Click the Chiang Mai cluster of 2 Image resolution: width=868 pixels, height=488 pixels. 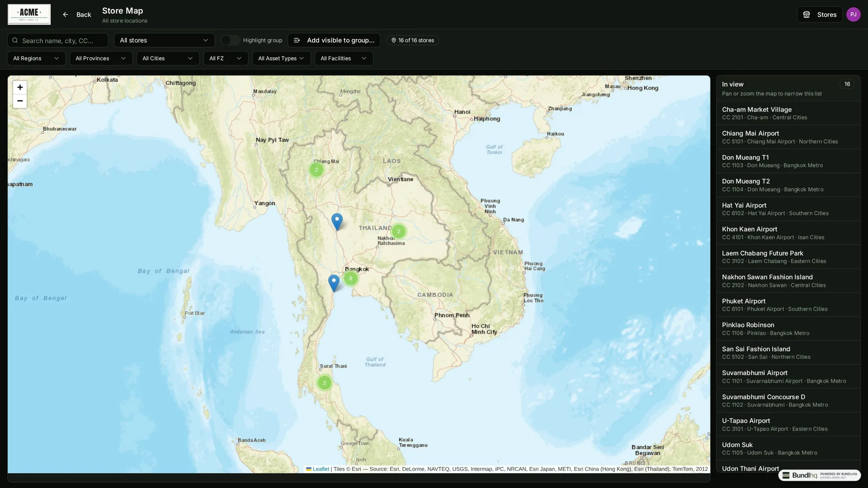[316, 170]
